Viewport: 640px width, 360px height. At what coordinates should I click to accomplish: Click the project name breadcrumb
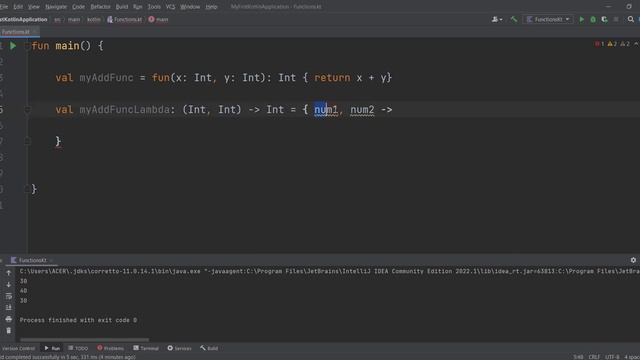point(24,19)
